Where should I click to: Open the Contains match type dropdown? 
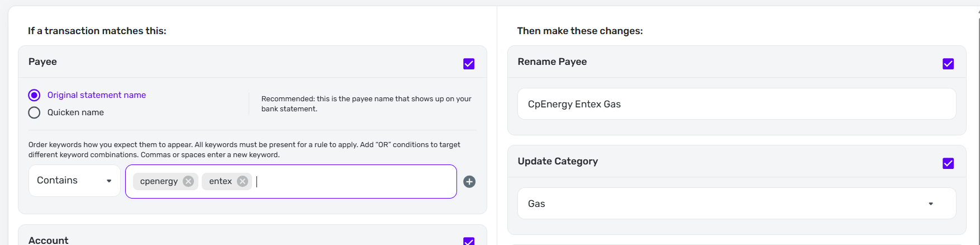74,181
